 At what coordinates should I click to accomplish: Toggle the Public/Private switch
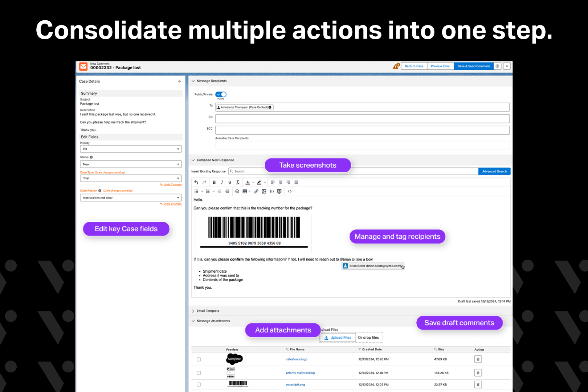point(221,94)
